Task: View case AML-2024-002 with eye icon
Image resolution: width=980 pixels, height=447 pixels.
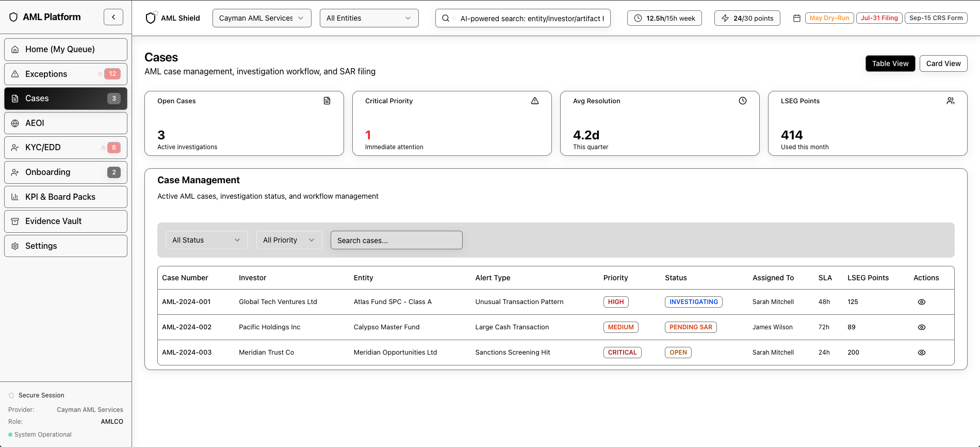Action: point(922,327)
